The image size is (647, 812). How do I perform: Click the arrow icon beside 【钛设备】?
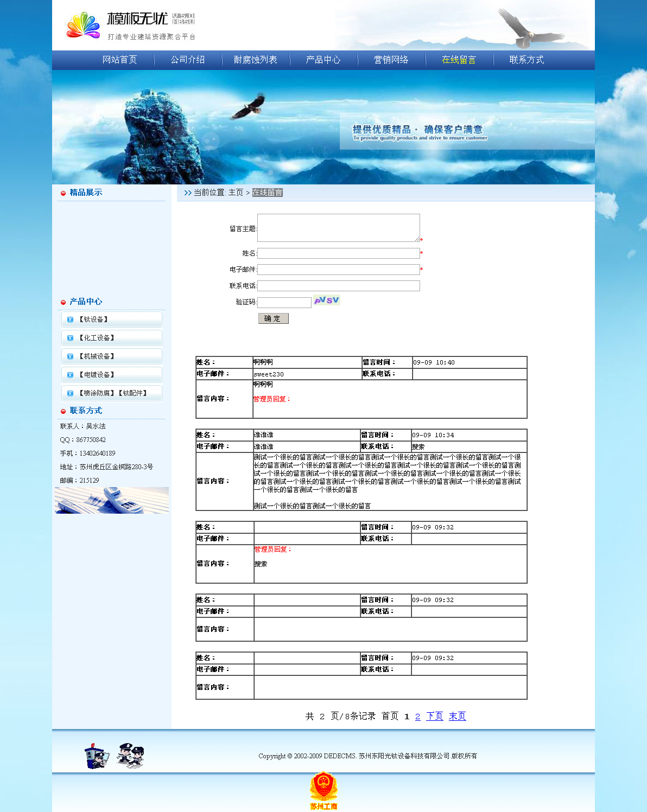(70, 319)
